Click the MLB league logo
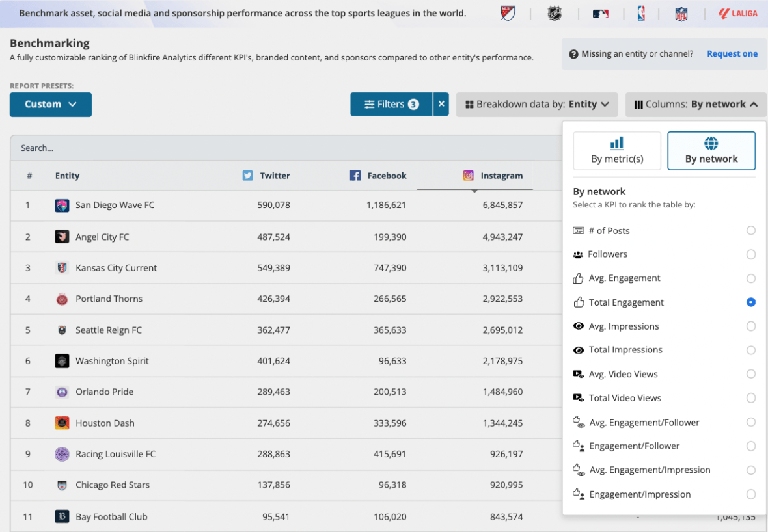Viewport: 768px width, 532px height. pos(600,13)
